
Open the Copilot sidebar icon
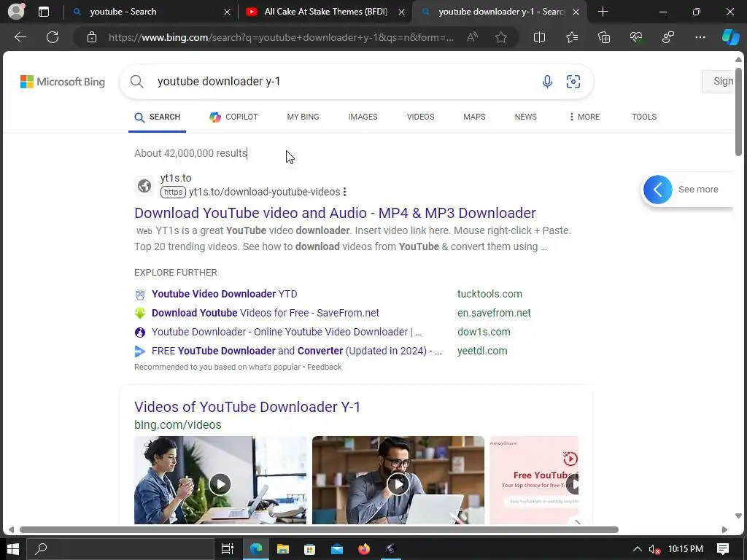730,37
